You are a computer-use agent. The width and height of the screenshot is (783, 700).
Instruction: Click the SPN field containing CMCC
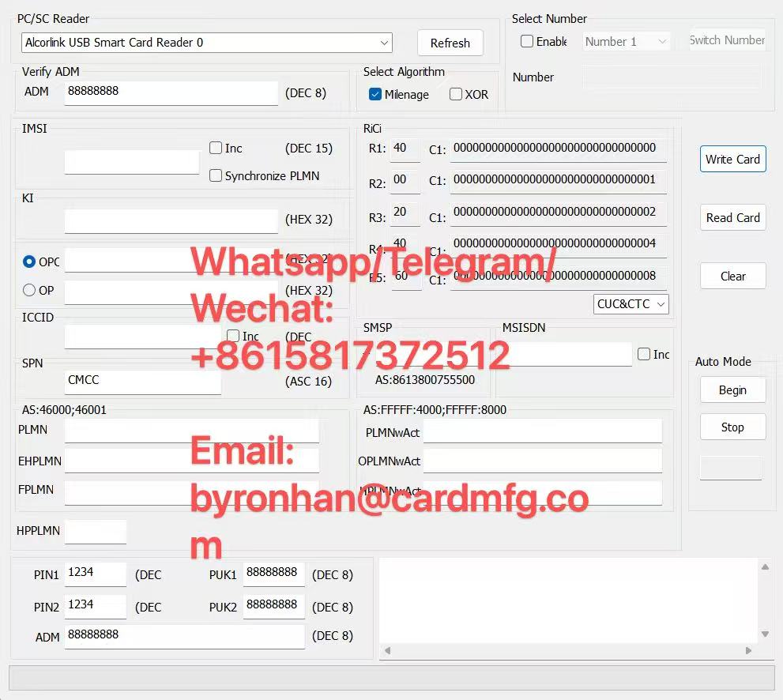pos(142,382)
